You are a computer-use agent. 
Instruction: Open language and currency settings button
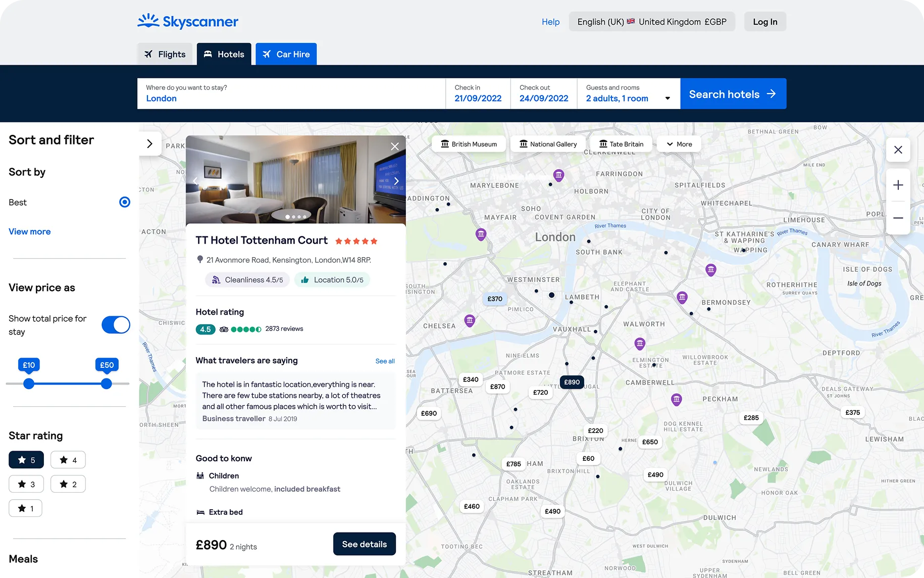coord(652,22)
